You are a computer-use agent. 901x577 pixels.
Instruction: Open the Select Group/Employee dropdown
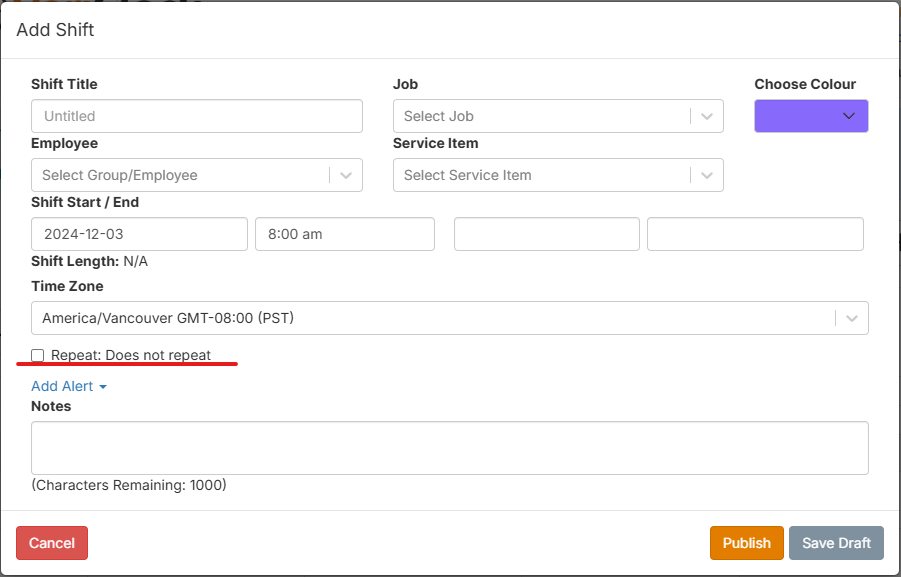coord(196,175)
